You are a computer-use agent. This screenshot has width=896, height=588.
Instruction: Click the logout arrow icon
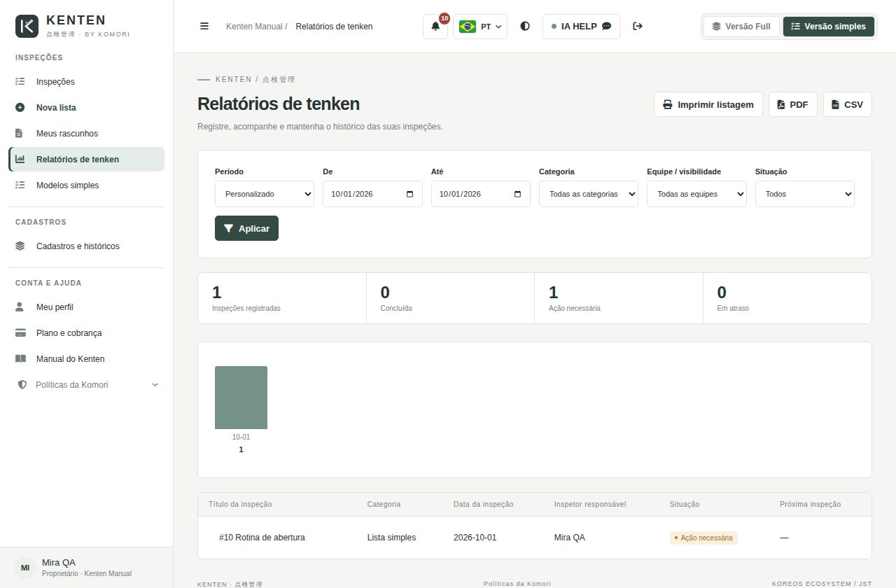click(x=638, y=27)
